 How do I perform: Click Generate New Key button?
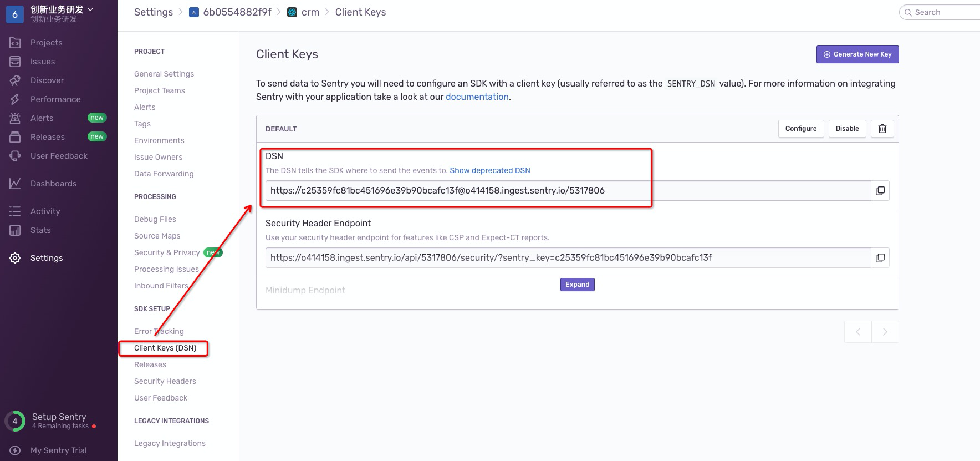857,54
